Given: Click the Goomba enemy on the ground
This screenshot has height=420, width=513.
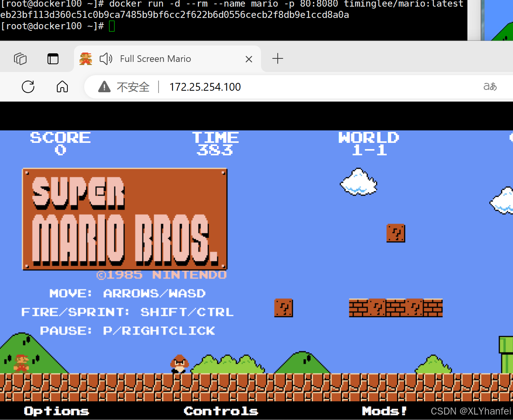Looking at the screenshot, I should click(x=180, y=364).
